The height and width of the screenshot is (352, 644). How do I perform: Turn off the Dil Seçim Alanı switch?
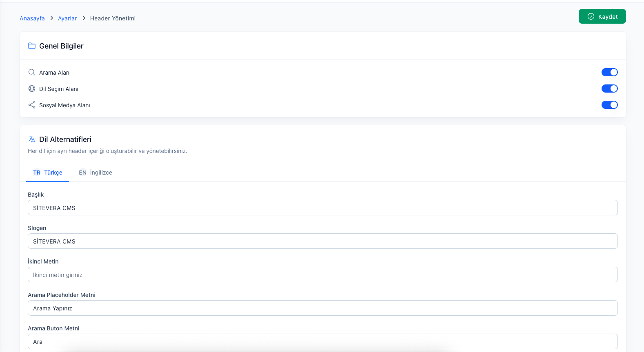tap(609, 89)
